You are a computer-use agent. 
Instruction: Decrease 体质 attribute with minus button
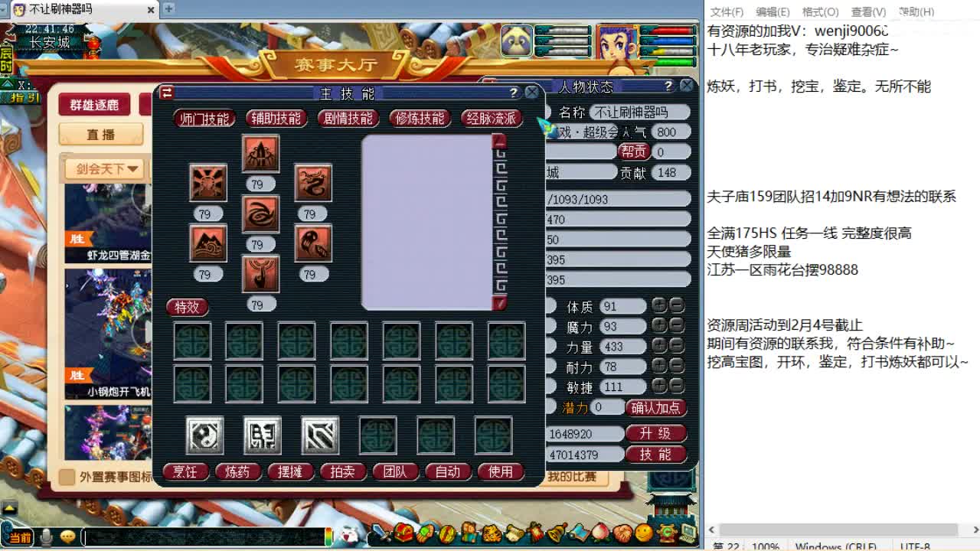[x=676, y=306]
